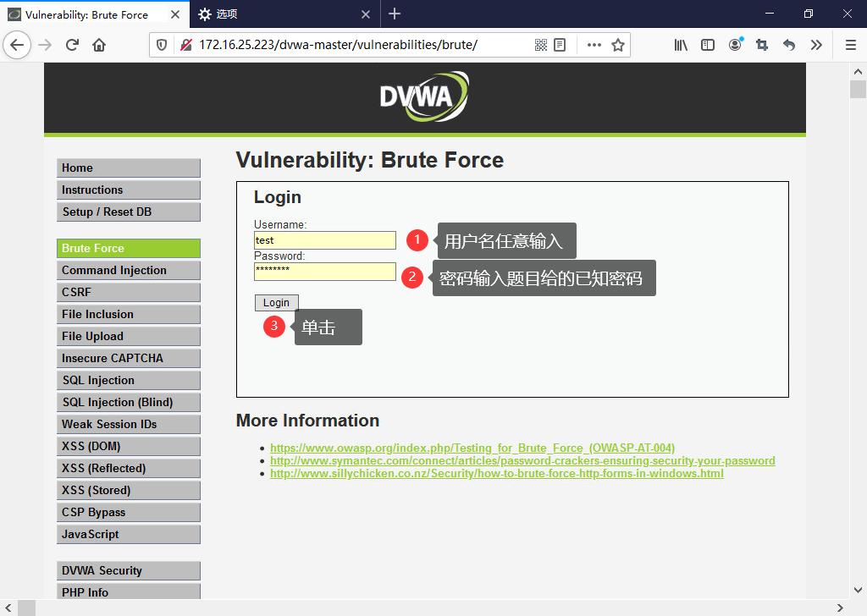Image resolution: width=867 pixels, height=616 pixels.
Task: Open Insecure CAPTCHA page
Action: 129,359
